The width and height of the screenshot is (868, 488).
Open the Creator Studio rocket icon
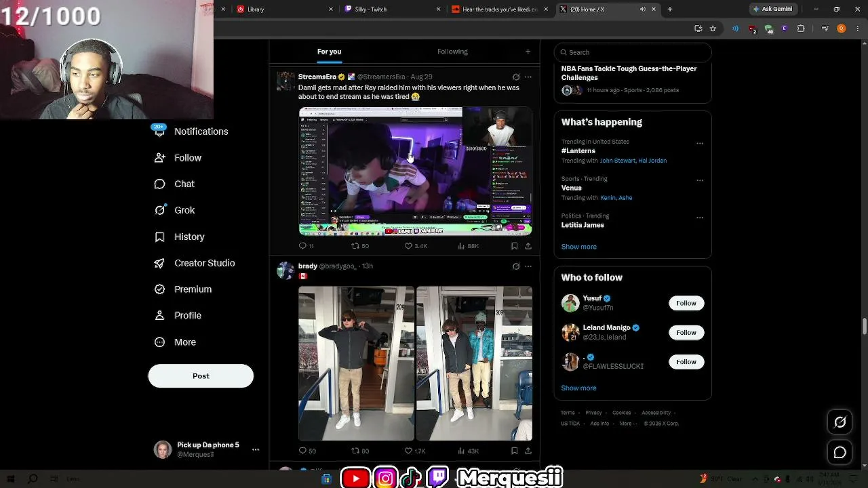[x=159, y=263]
